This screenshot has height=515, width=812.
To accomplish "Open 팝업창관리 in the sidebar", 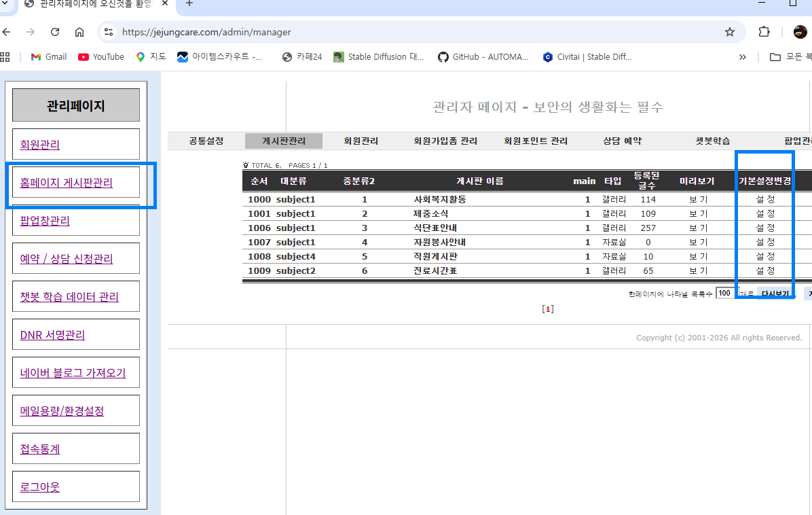I will point(45,221).
